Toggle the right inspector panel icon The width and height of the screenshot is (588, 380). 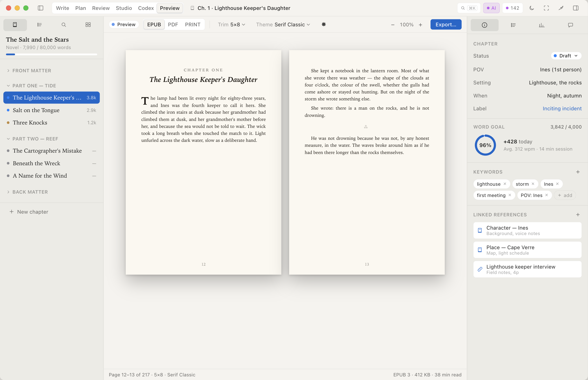pos(576,8)
